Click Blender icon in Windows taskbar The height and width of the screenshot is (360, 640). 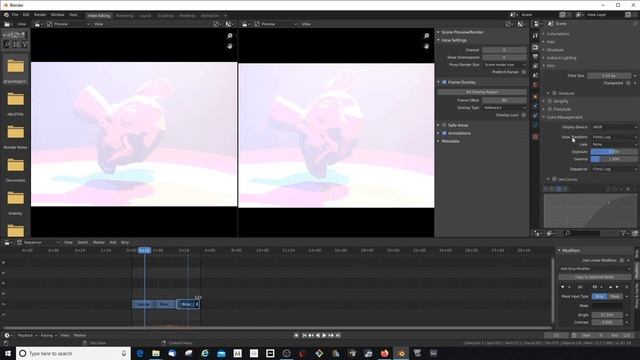coord(401,353)
